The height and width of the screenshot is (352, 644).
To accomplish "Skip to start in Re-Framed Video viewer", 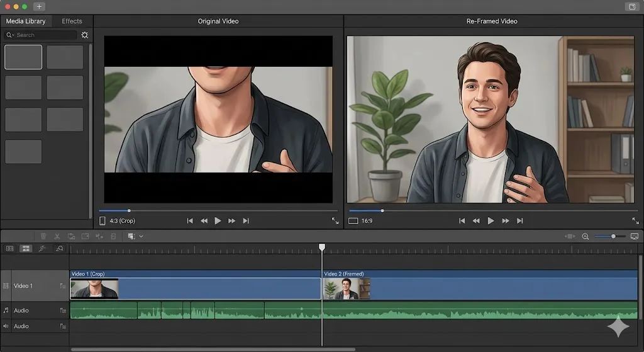I will 462,221.
